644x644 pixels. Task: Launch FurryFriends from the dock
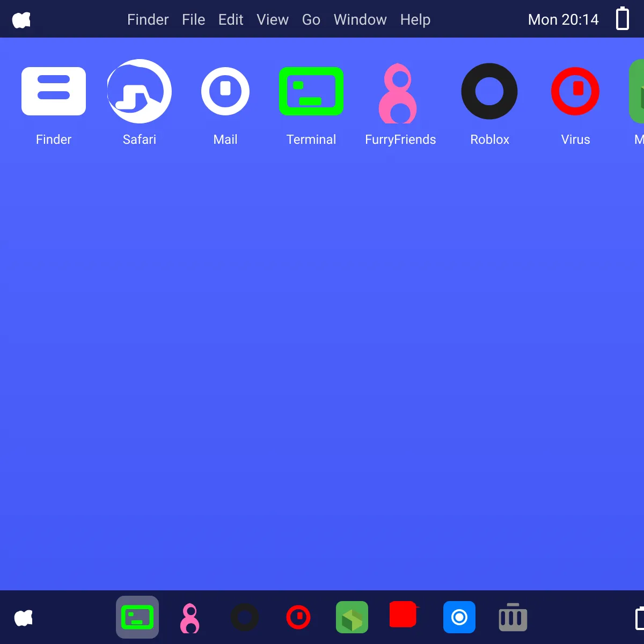(x=190, y=618)
